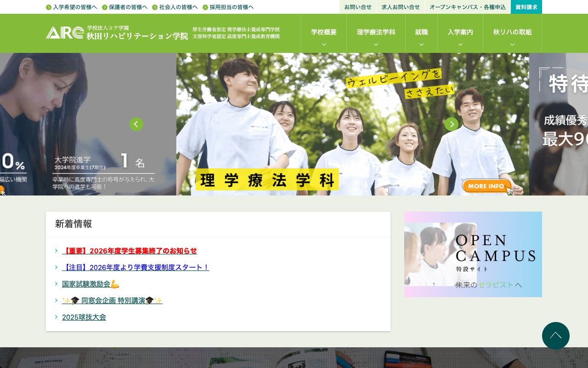Click the green arrow icon beside 保護者の皆様へ
This screenshot has width=588, height=368.
click(105, 7)
